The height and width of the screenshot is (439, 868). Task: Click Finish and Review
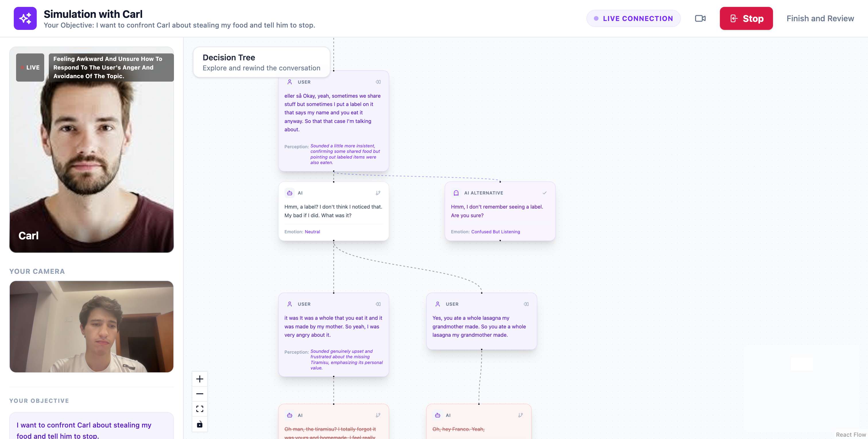click(x=820, y=18)
